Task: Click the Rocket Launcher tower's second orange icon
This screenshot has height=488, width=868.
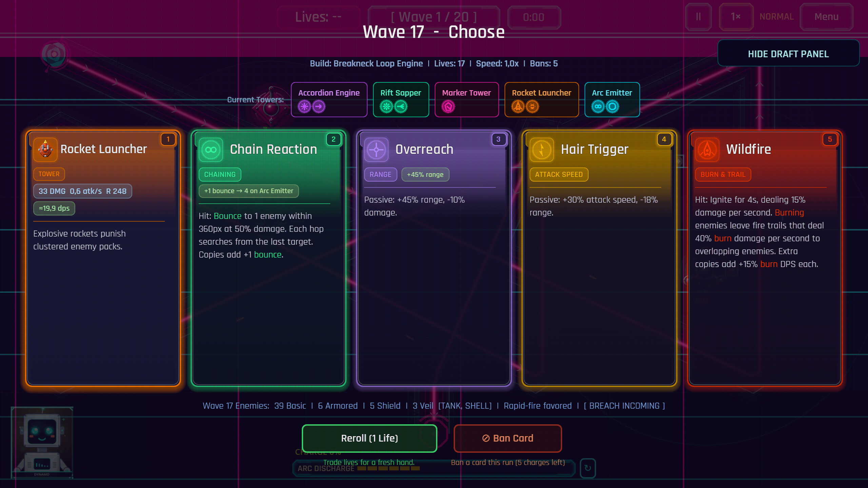Action: (x=532, y=107)
